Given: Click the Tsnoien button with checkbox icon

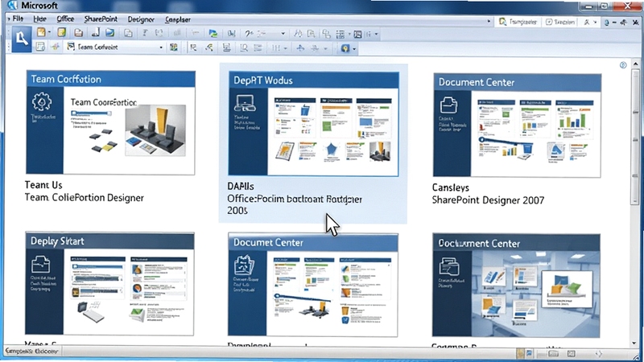Looking at the screenshot, I should pos(559,23).
